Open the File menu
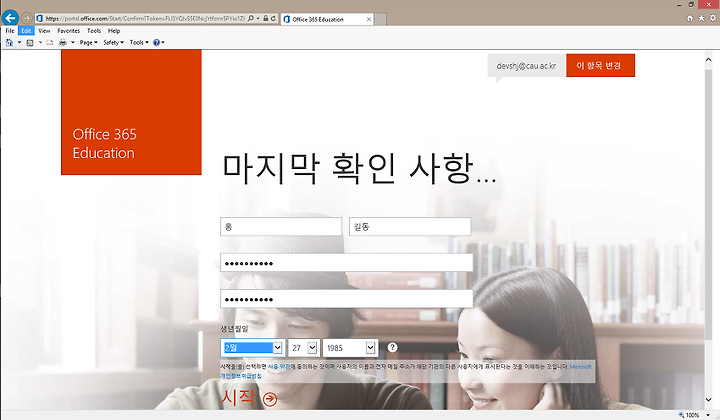 (10, 31)
